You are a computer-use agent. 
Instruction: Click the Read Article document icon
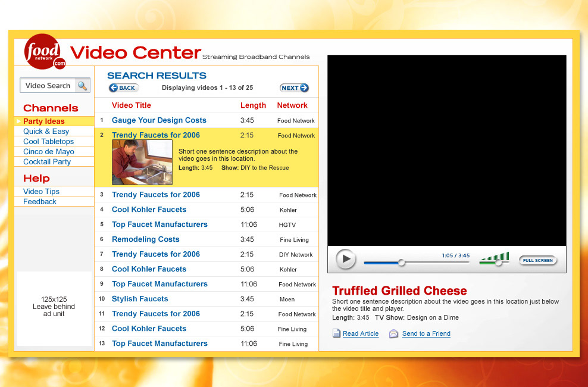point(336,333)
